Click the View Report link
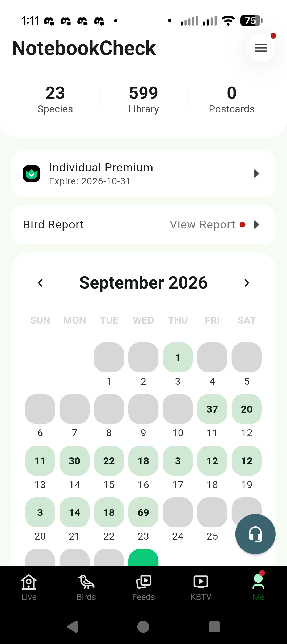287x644 pixels. (x=202, y=225)
